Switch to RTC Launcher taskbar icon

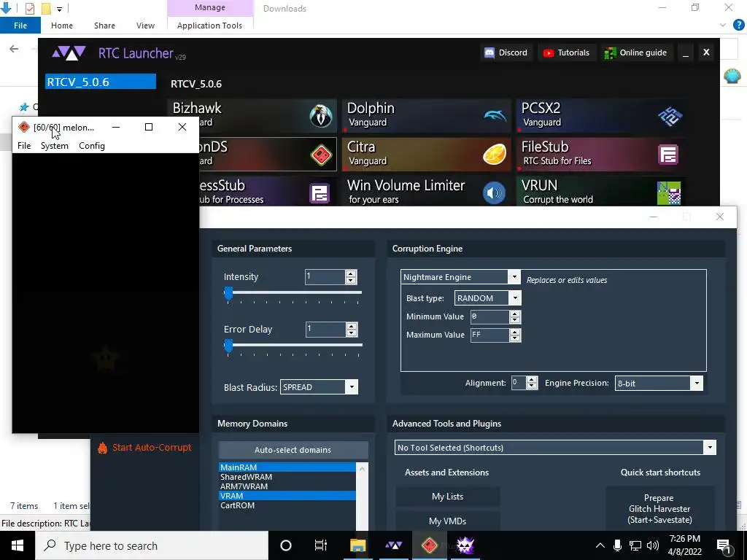(x=393, y=545)
